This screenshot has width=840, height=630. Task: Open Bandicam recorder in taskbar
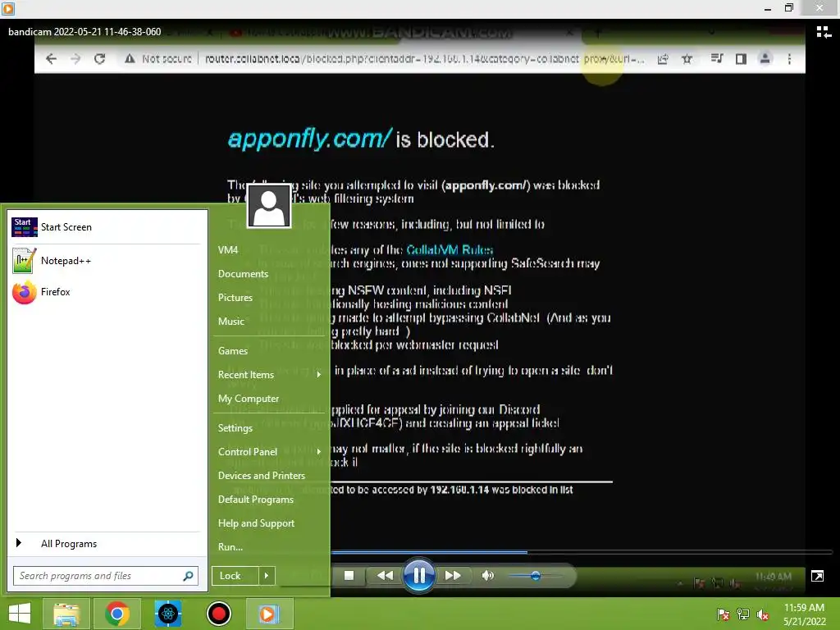click(218, 614)
